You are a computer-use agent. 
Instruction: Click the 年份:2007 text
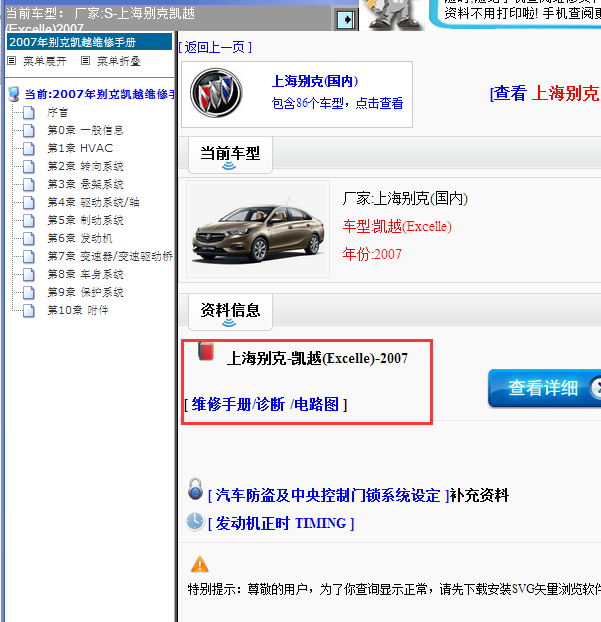372,254
